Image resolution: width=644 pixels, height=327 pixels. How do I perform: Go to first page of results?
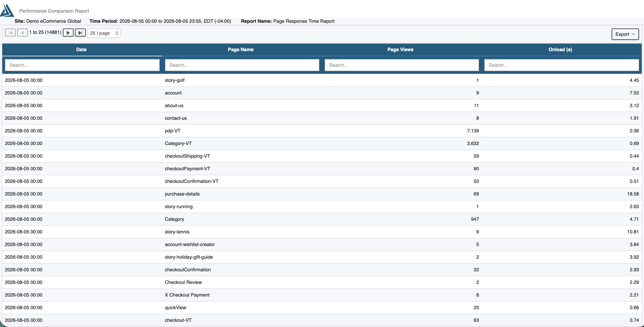point(10,32)
